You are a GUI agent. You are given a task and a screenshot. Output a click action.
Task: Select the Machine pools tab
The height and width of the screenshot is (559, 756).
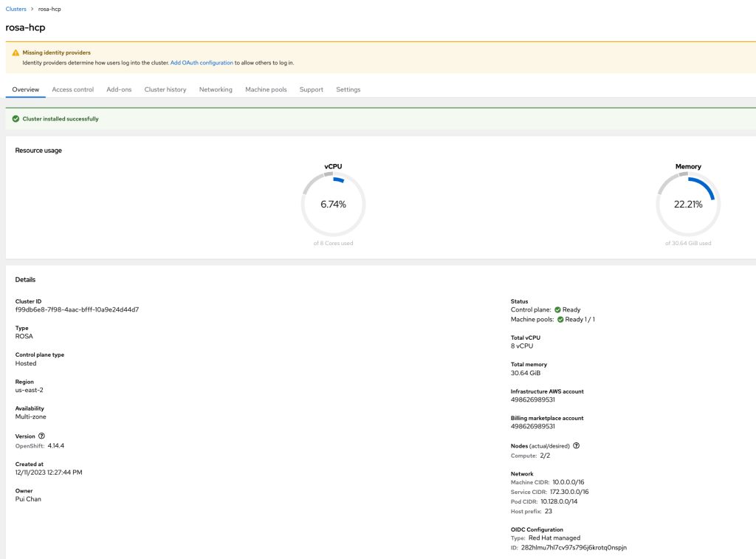[266, 89]
